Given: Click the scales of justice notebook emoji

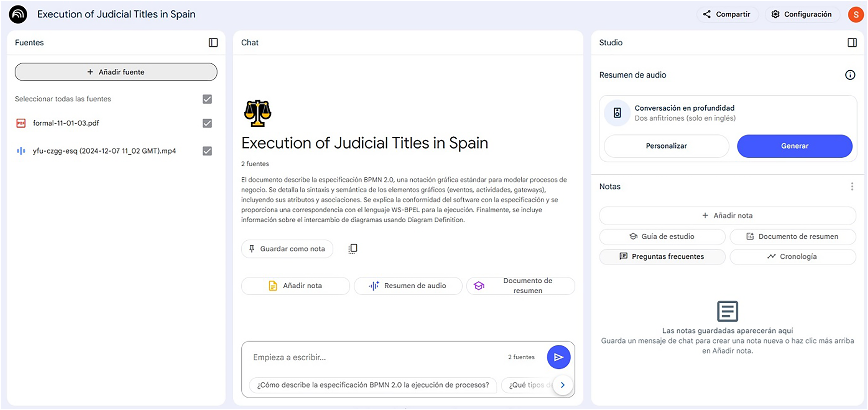Looking at the screenshot, I should (x=257, y=113).
